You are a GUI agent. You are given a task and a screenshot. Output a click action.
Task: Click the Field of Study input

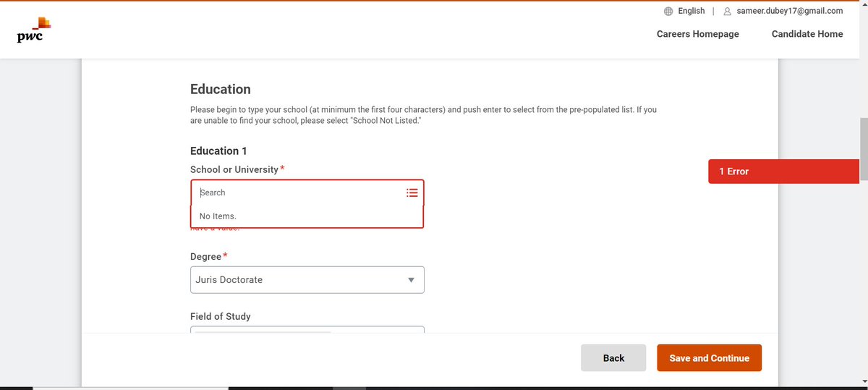307,330
